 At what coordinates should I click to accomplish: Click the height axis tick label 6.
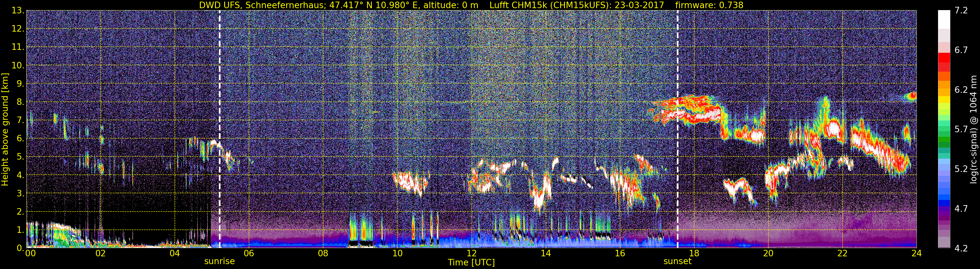click(x=20, y=139)
